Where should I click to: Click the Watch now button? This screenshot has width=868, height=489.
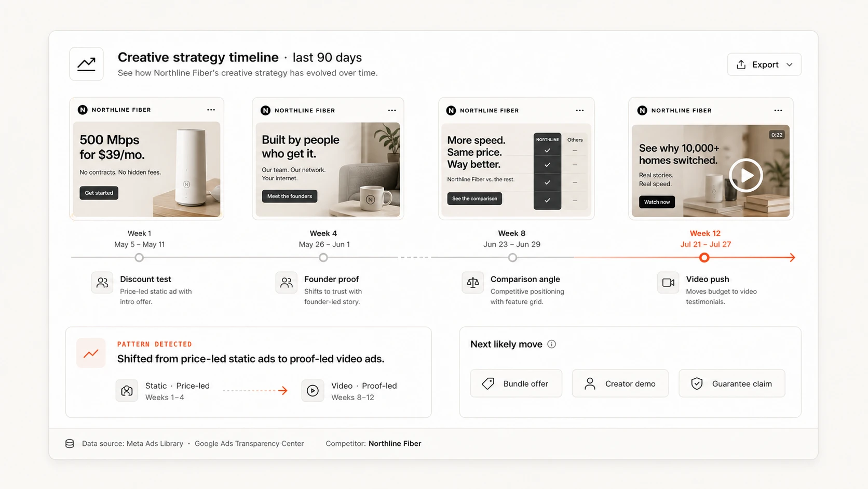657,202
